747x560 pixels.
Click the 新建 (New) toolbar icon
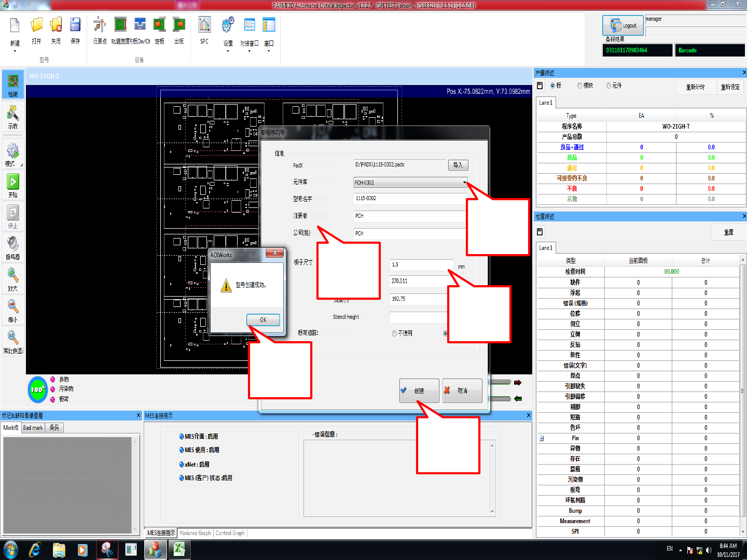coord(15,26)
